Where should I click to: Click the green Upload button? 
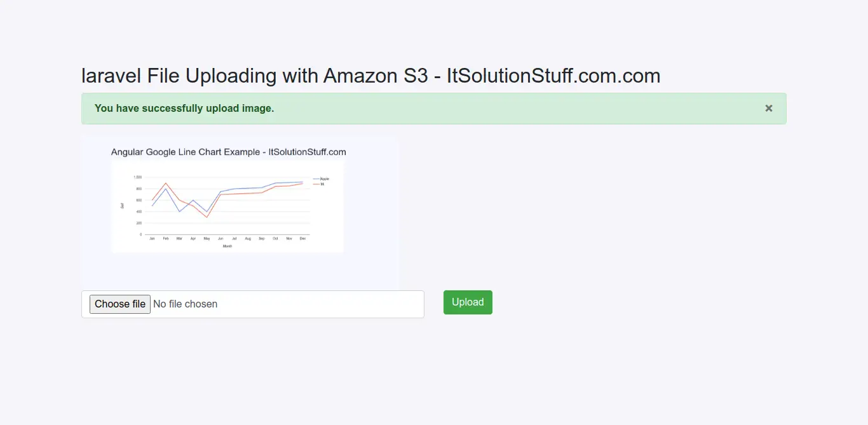[468, 302]
